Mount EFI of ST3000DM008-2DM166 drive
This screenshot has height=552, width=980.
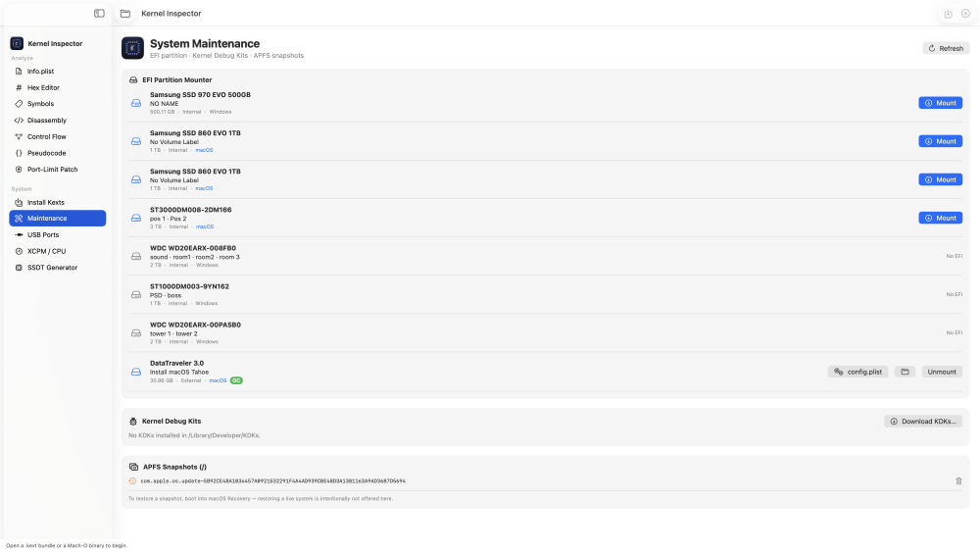[940, 219]
